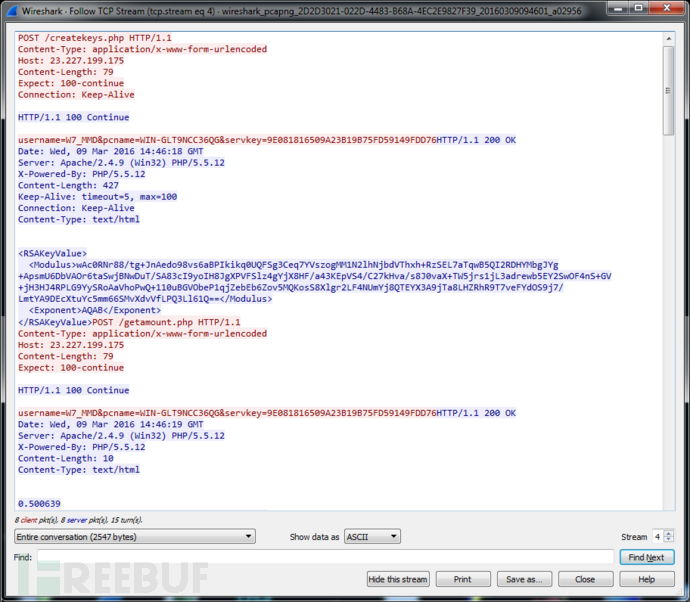Click 'Date: Wed, 09 Mar 2016 14:46:19 GMT'

click(110, 424)
